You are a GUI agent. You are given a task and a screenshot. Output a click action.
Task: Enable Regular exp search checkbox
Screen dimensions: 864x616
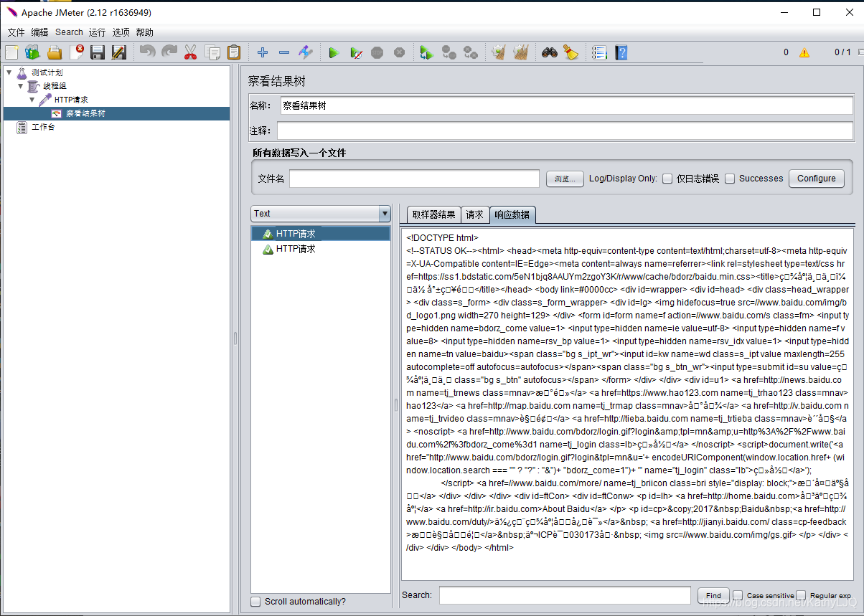click(x=801, y=595)
